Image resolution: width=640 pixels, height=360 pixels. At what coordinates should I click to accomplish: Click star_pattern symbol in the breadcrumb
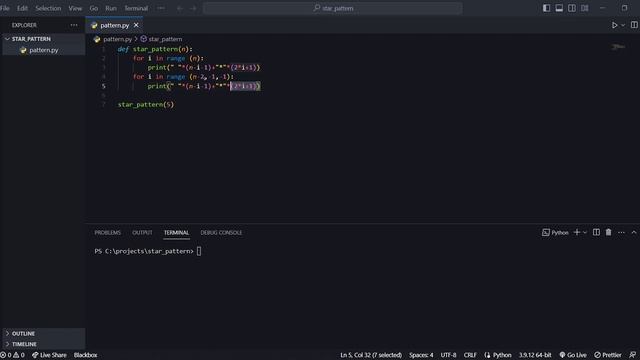coord(165,39)
